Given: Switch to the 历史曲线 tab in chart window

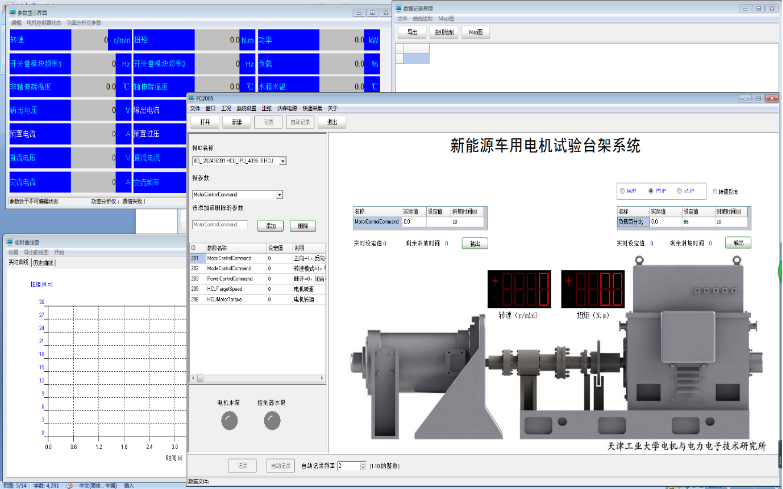Looking at the screenshot, I should pyautogui.click(x=43, y=262).
